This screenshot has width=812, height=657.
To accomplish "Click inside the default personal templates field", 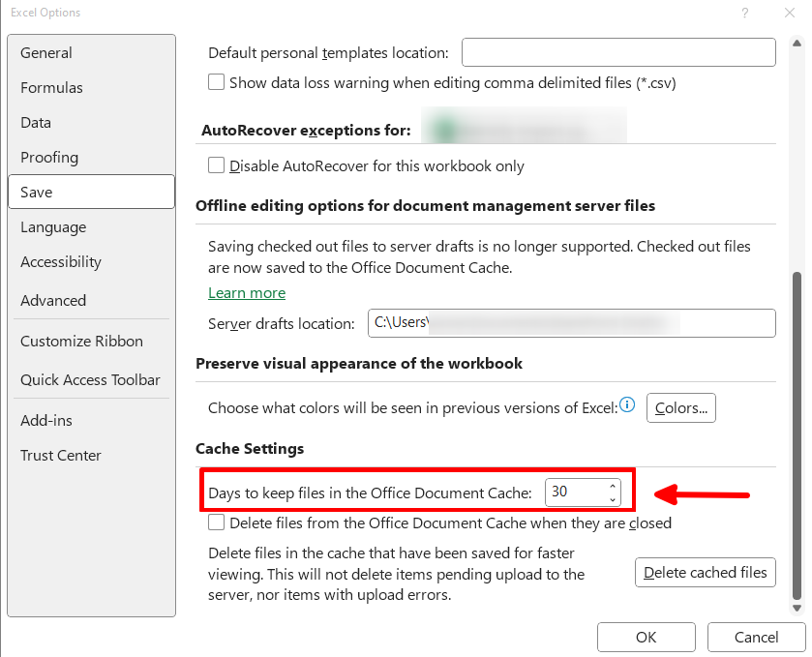I will click(617, 52).
